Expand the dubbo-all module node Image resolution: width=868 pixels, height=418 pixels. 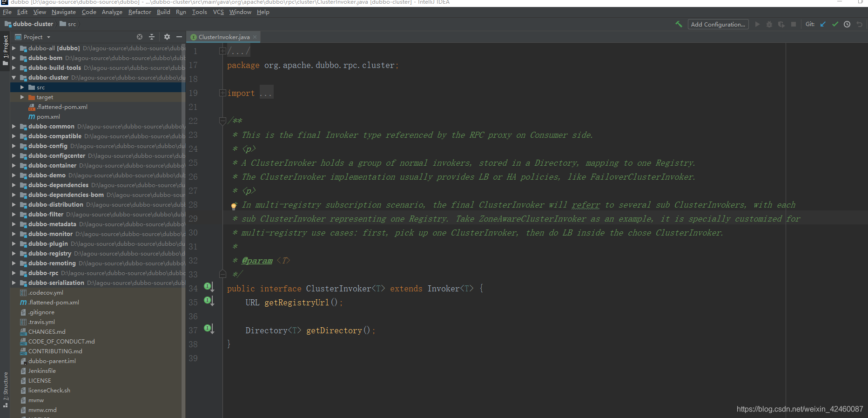pos(14,48)
